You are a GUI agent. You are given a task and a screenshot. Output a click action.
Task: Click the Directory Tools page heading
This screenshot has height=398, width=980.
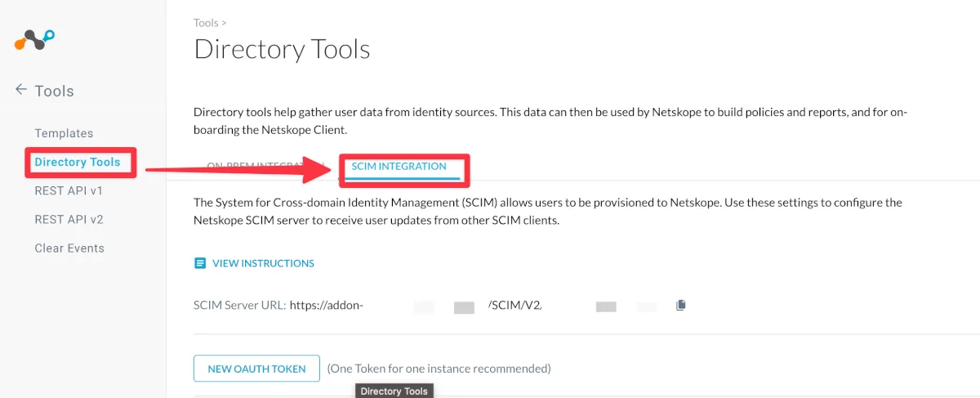pos(282,49)
